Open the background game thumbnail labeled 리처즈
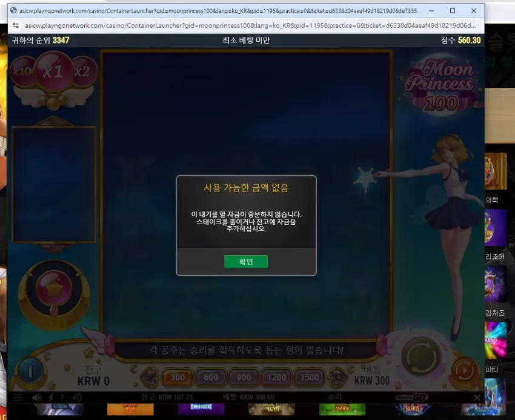 click(x=495, y=284)
